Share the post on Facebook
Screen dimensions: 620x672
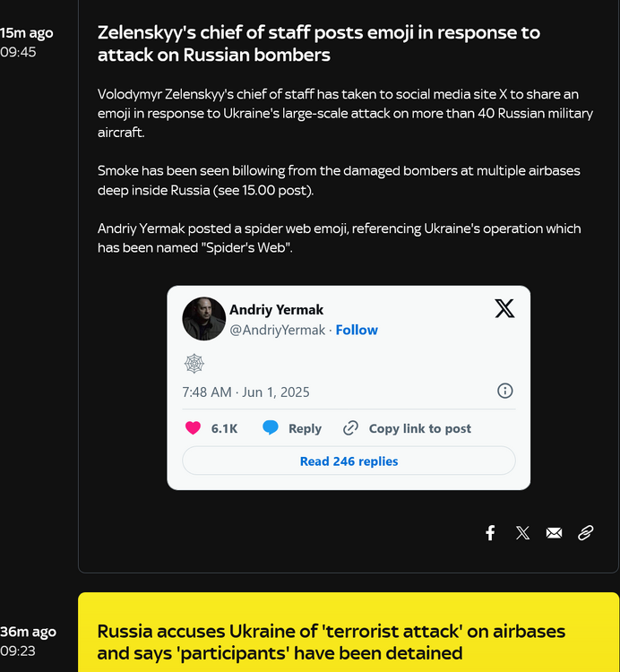point(490,533)
